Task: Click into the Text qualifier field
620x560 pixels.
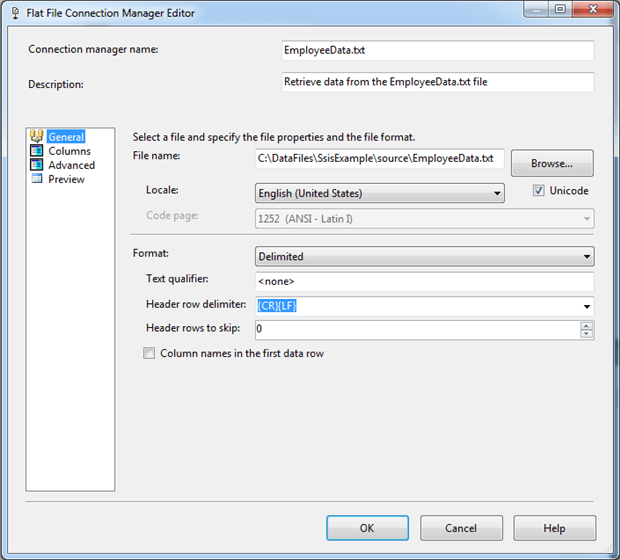Action: point(424,282)
